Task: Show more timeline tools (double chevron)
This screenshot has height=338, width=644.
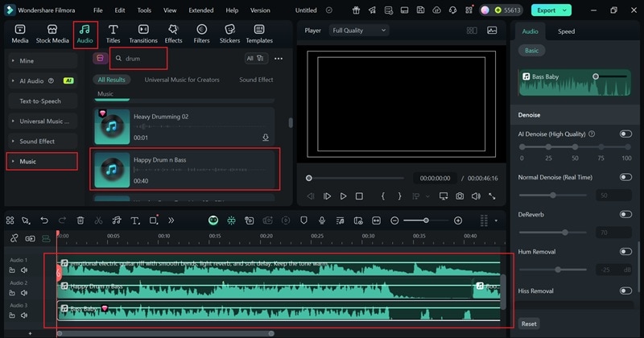Action: (171, 221)
